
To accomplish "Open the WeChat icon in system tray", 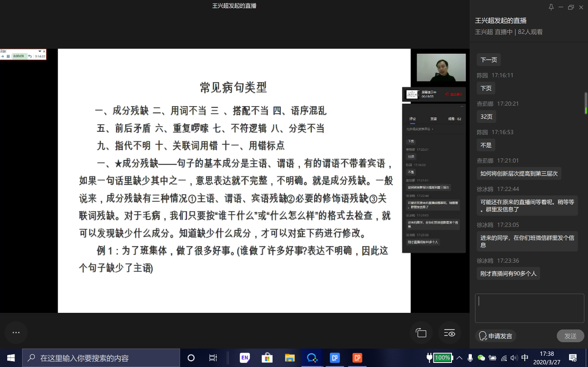I will click(x=481, y=358).
